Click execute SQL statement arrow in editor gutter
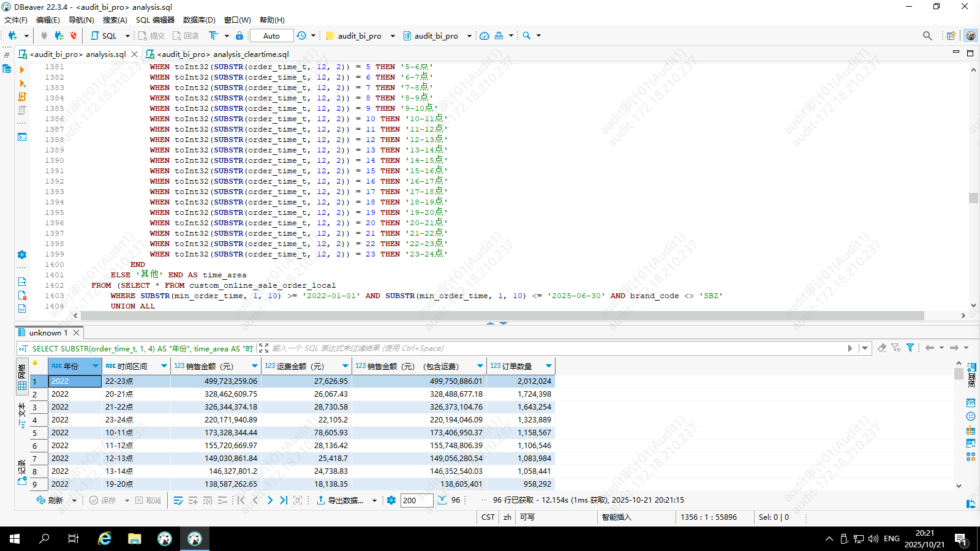This screenshot has height=551, width=980. coord(22,70)
